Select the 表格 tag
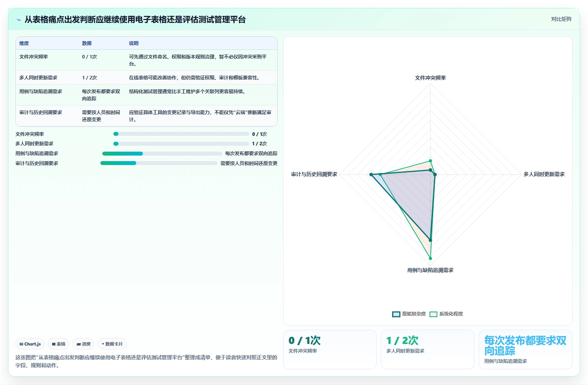This screenshot has height=385, width=588. (58, 344)
